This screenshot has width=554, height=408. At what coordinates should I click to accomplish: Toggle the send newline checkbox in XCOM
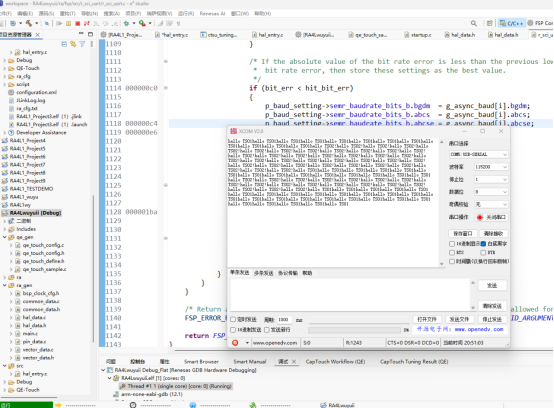coord(267,330)
